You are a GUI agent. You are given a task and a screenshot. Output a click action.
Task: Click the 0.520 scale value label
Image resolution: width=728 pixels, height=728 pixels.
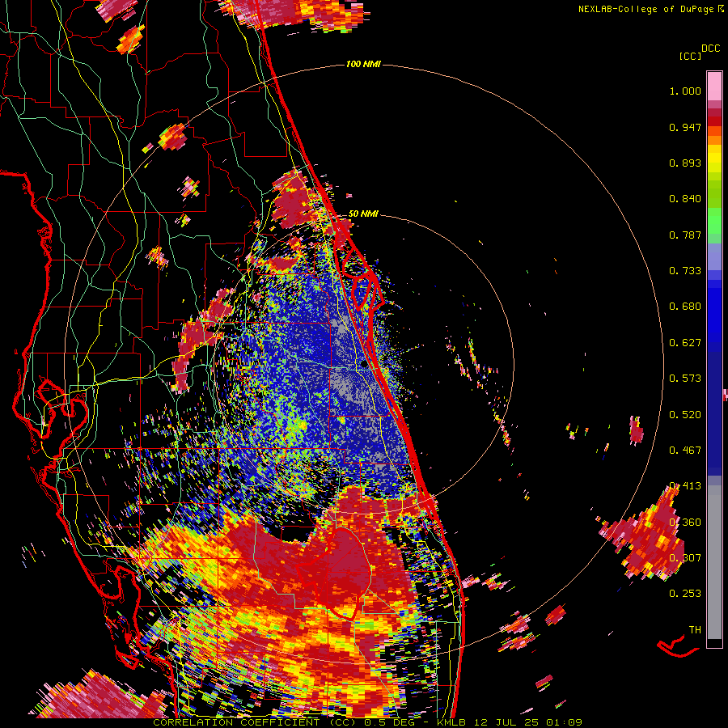(x=685, y=415)
